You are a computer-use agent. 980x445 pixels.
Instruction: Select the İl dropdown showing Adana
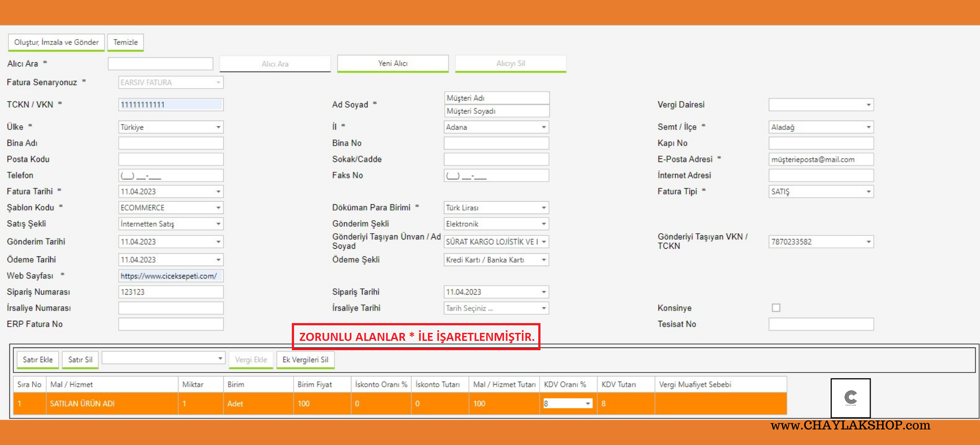tap(496, 127)
